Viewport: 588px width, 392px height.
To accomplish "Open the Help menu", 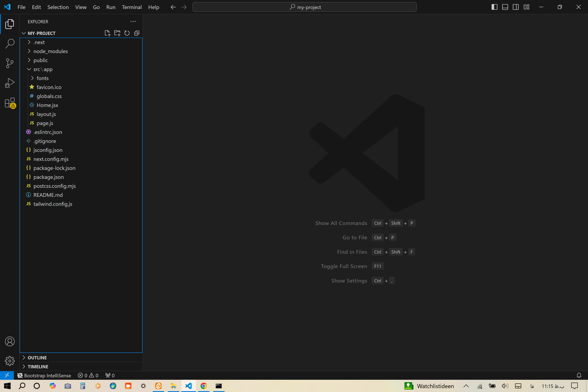I will pyautogui.click(x=154, y=7).
